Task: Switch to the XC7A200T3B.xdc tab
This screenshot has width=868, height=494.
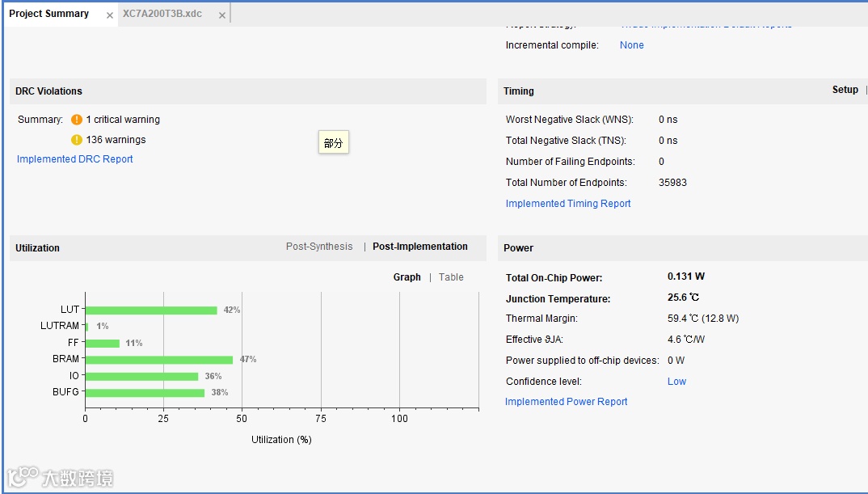Action: pyautogui.click(x=162, y=14)
